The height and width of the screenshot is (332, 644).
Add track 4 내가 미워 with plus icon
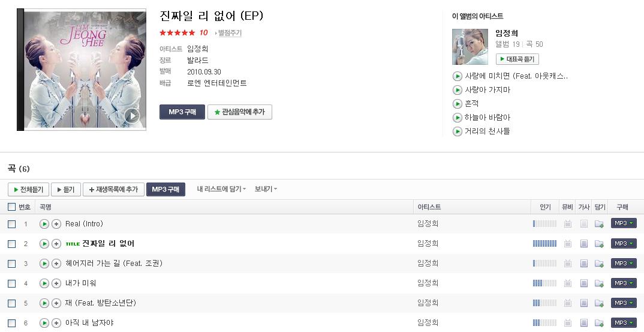point(56,283)
